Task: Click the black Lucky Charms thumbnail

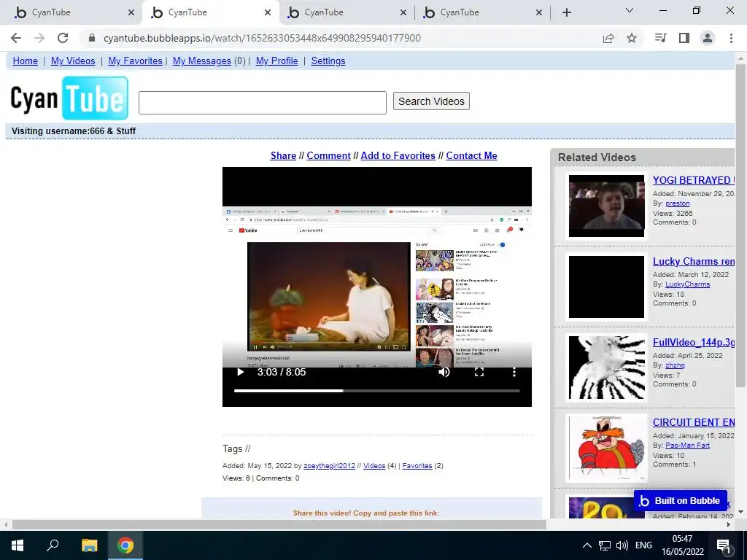Action: click(606, 287)
